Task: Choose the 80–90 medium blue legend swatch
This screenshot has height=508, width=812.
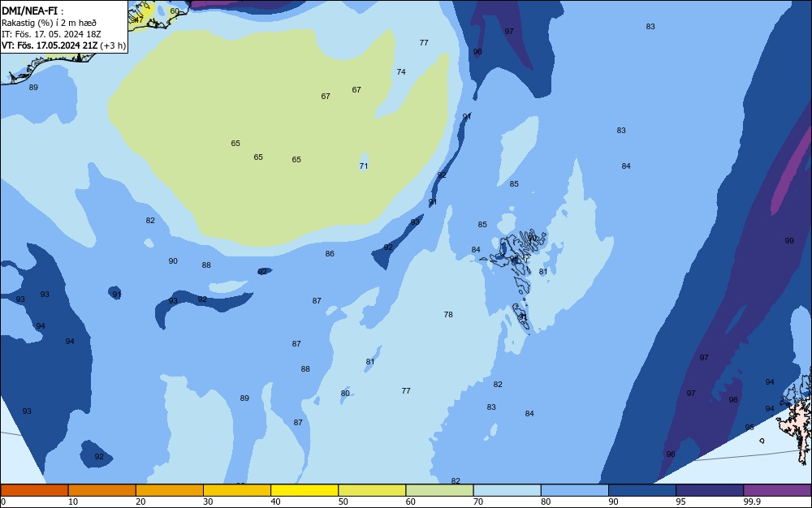Action: pos(575,490)
